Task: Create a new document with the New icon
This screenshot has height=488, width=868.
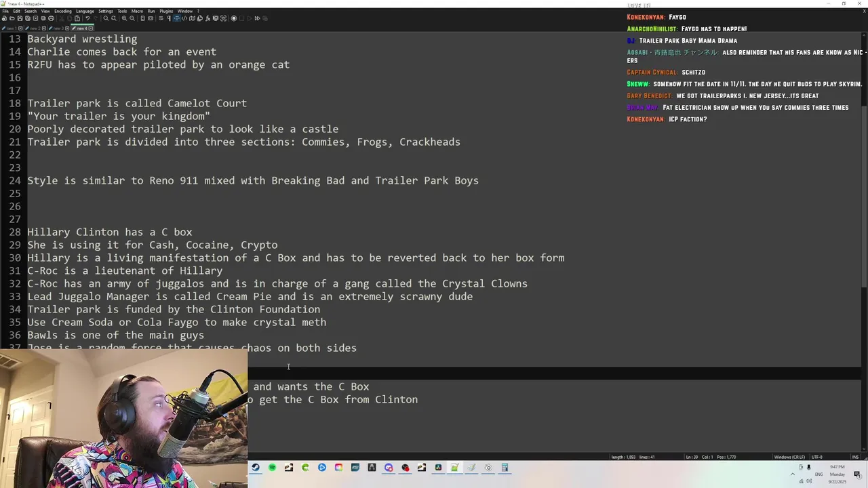Action: tap(4, 18)
